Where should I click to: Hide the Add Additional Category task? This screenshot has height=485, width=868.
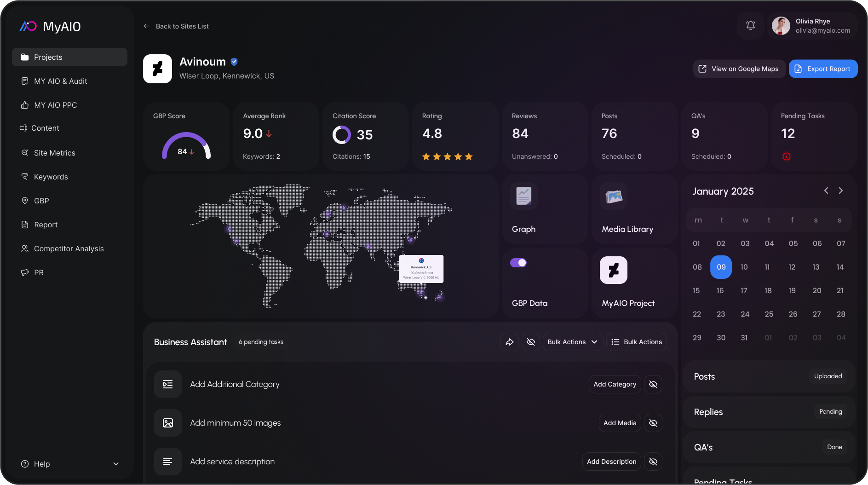tap(653, 384)
